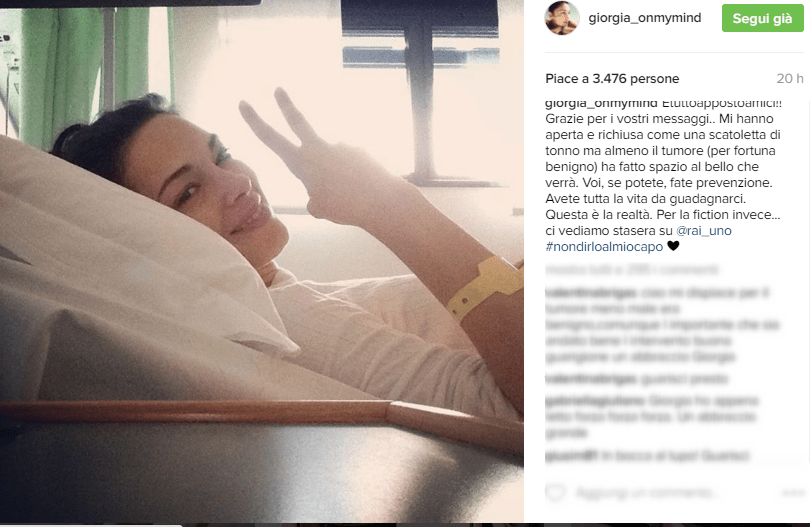Open the @rai_uno mention link
The width and height of the screenshot is (810, 527).
tap(704, 230)
